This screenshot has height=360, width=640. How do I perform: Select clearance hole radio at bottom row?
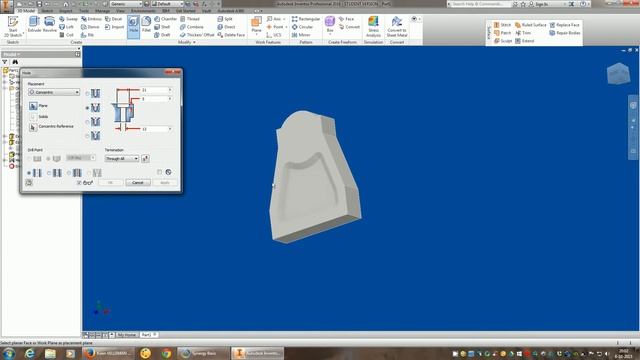[x=49, y=173]
